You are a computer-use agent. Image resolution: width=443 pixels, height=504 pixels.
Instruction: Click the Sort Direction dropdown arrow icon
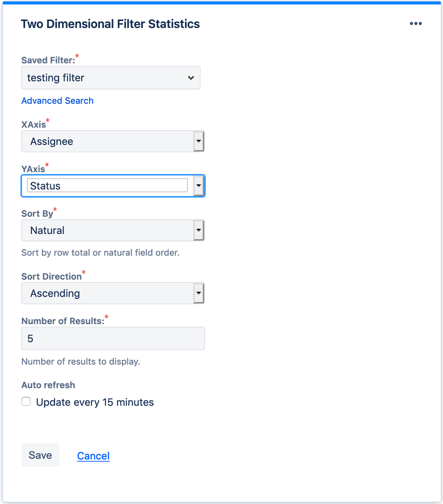click(199, 293)
